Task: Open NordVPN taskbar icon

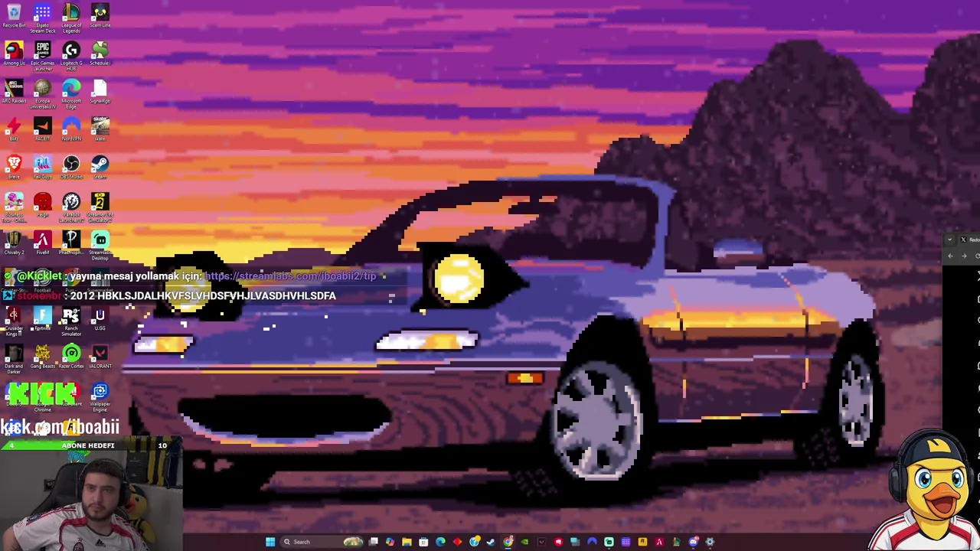Action: coord(593,542)
